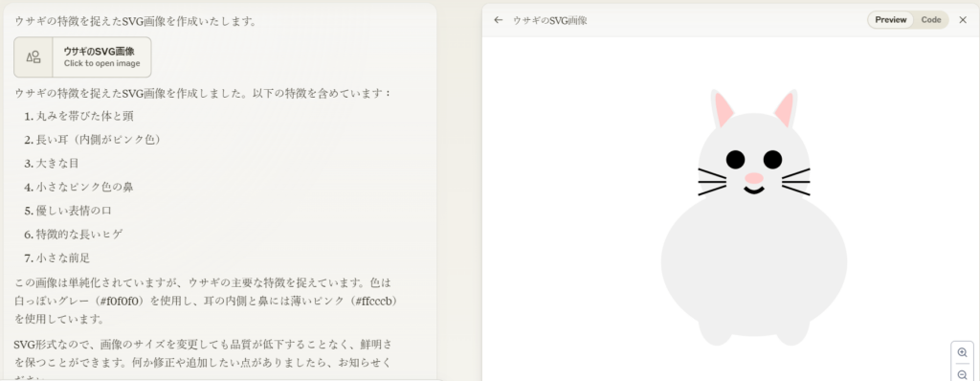The height and width of the screenshot is (381, 980).
Task: Close the artifact panel with the X
Action: [963, 20]
